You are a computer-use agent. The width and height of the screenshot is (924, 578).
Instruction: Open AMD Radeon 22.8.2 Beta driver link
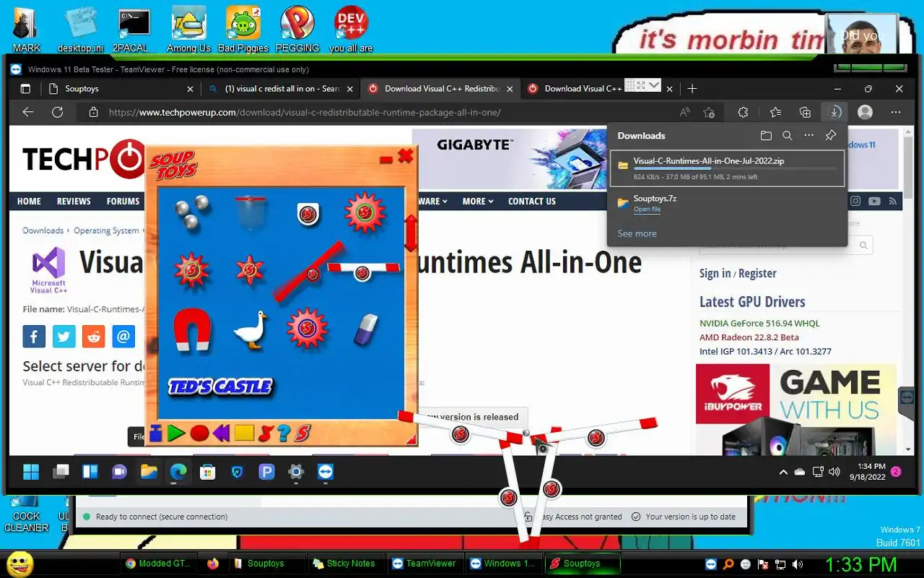pos(749,337)
